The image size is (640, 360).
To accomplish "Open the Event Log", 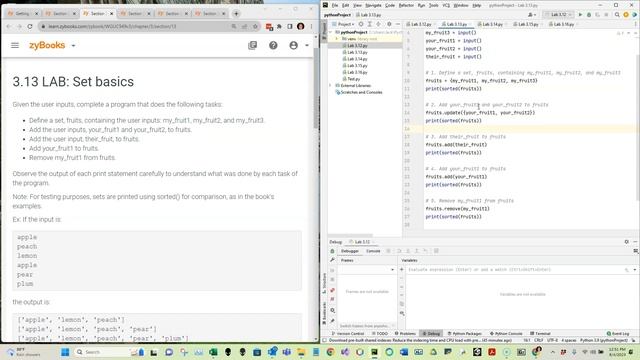I will [x=618, y=334].
